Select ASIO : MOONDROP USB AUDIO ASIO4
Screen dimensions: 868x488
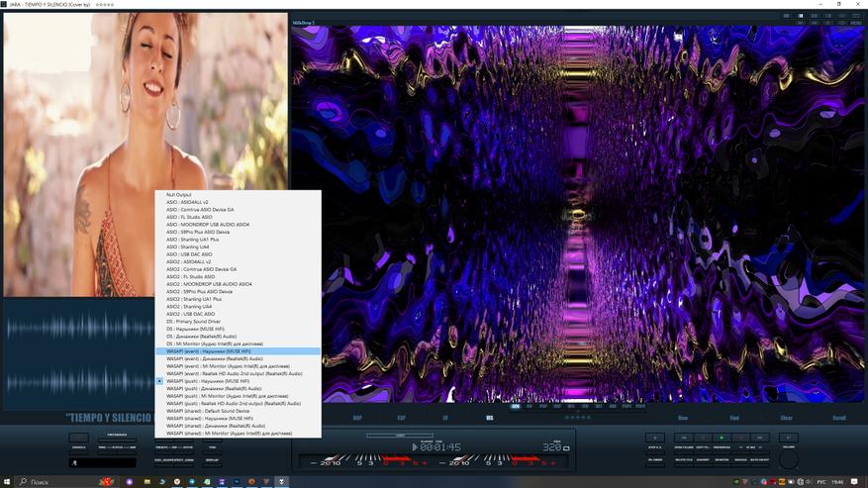pos(207,225)
